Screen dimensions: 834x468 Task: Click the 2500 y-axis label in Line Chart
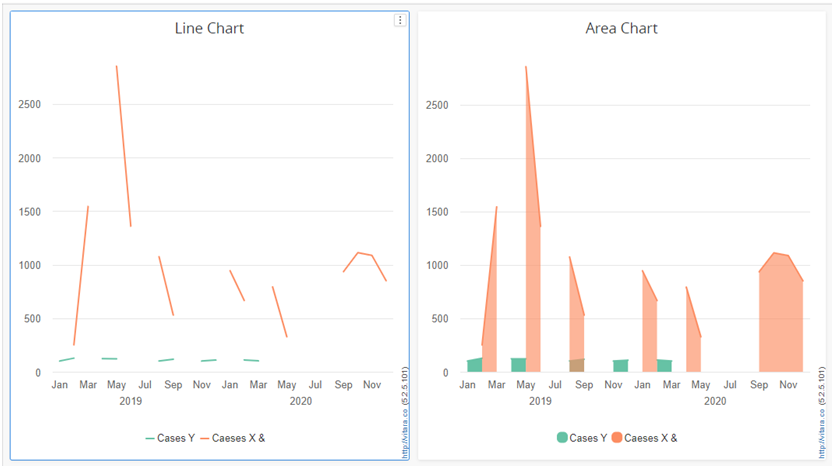click(x=32, y=104)
